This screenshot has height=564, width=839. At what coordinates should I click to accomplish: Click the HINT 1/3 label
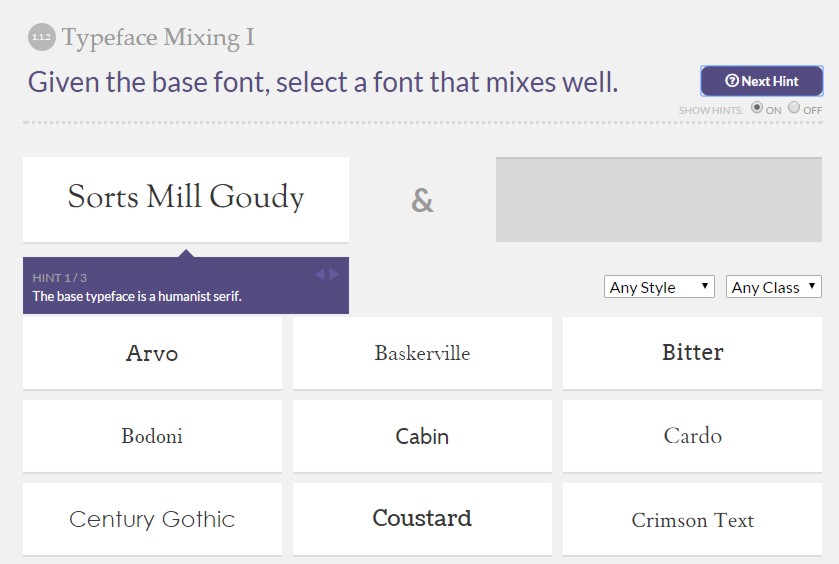click(x=59, y=278)
